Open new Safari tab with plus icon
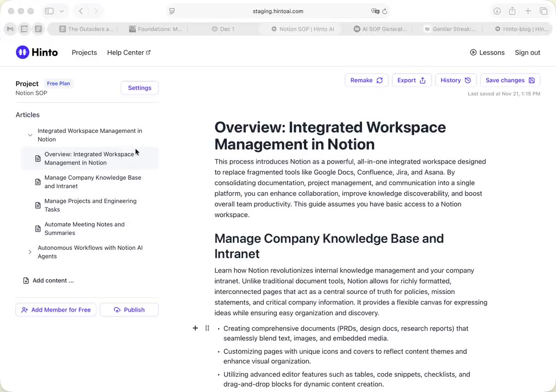This screenshot has width=556, height=392. [x=528, y=11]
